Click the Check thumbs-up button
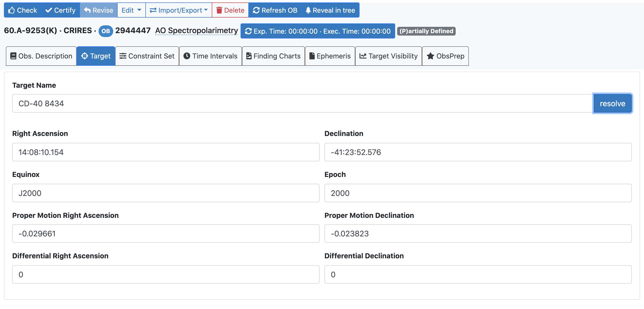Image resolution: width=644 pixels, height=309 pixels. [x=22, y=10]
